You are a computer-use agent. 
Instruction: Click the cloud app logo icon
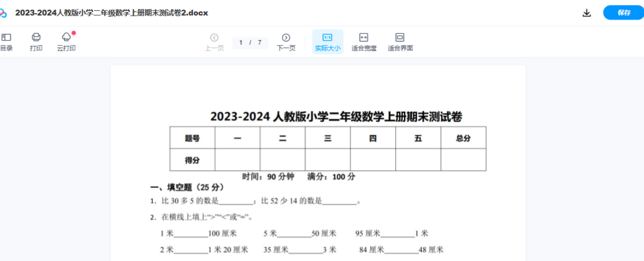(x=3, y=13)
